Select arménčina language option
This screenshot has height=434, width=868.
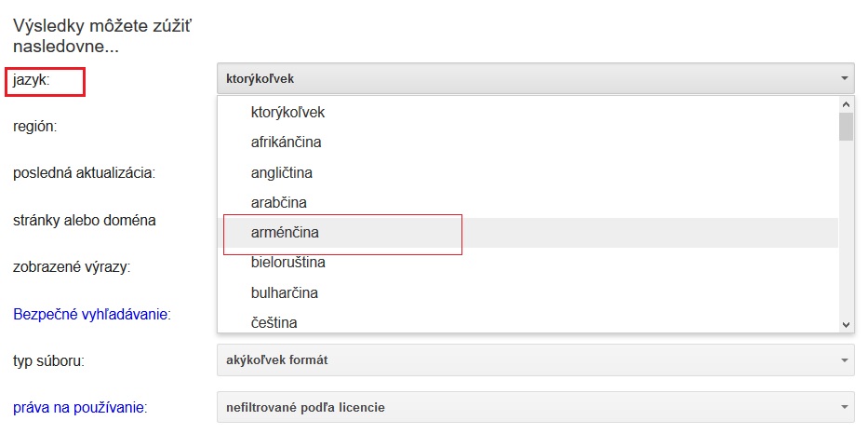point(285,232)
